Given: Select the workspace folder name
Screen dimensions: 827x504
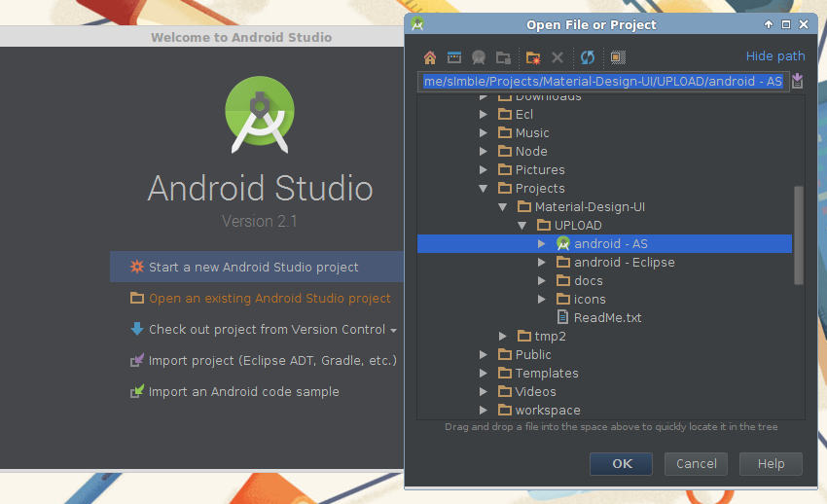Looking at the screenshot, I should 548,410.
